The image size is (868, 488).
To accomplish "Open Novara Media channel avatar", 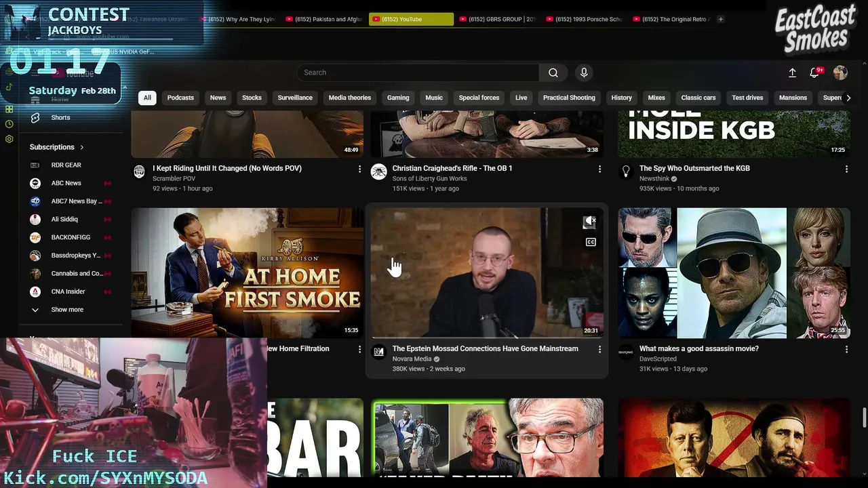I will click(x=379, y=352).
